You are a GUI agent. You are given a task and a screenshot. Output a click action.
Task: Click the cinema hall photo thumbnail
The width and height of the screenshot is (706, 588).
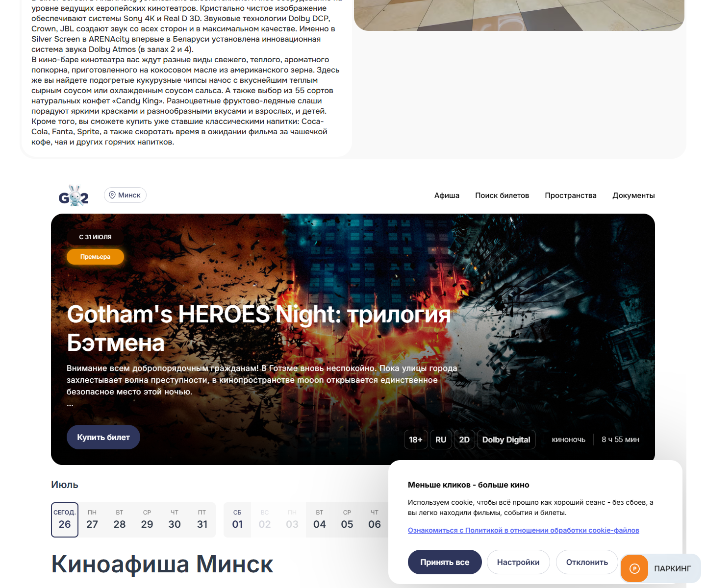pos(519,15)
